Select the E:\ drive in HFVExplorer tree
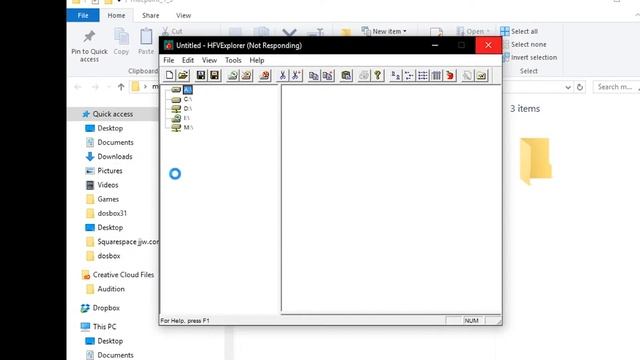The image size is (640, 360). [187, 118]
